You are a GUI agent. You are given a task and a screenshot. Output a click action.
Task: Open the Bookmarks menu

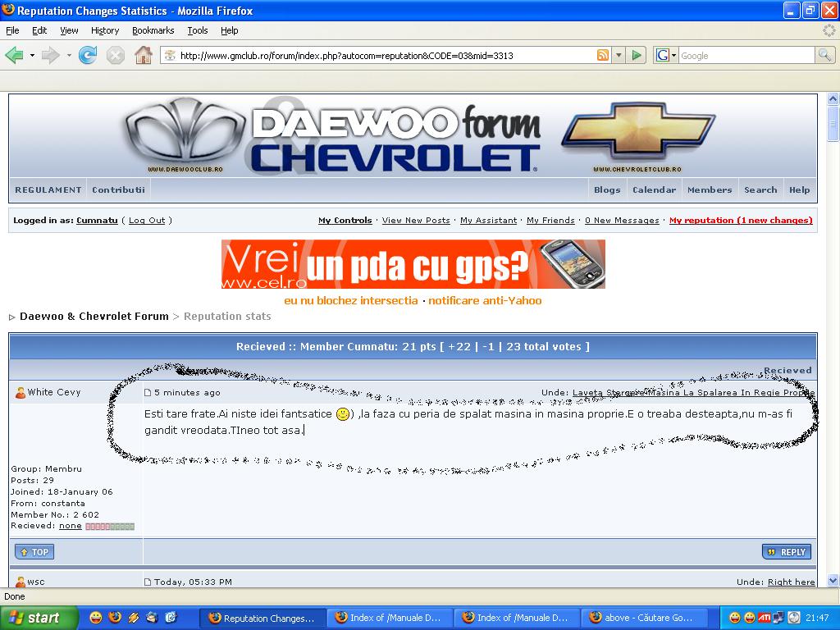click(153, 30)
